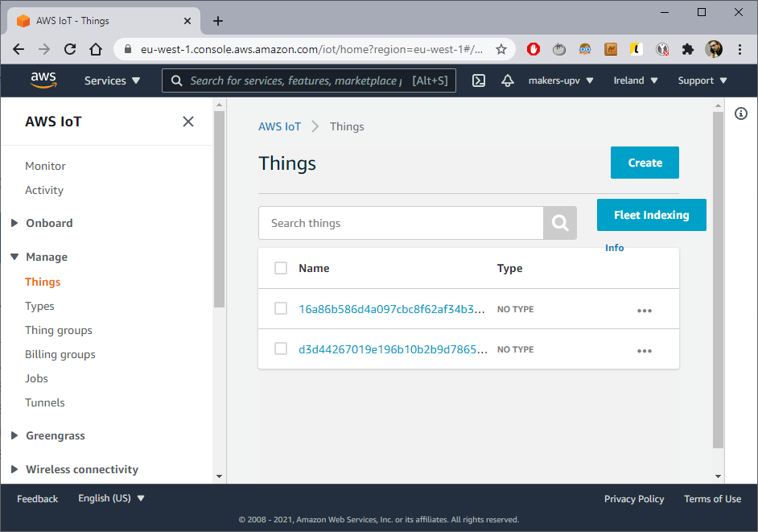Click the search magnifier button for things
This screenshot has height=532, width=758.
click(x=560, y=223)
